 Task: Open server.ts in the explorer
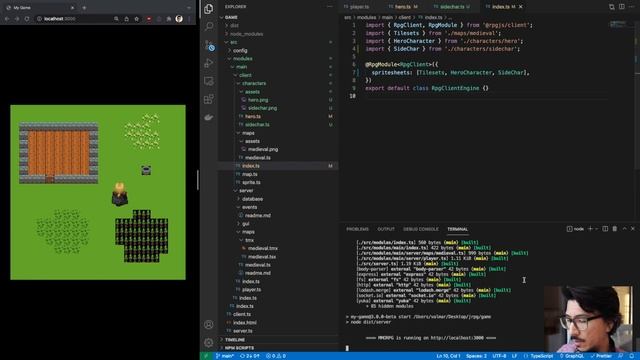242,331
